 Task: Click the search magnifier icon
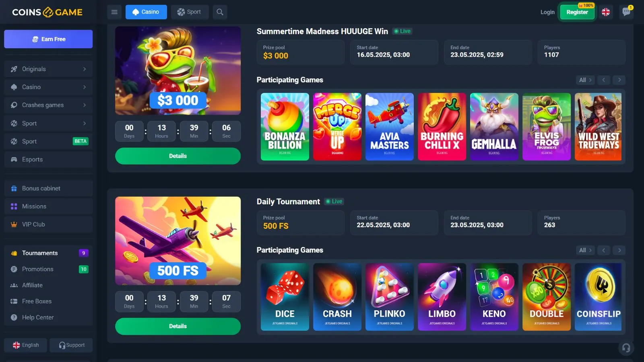[220, 12]
